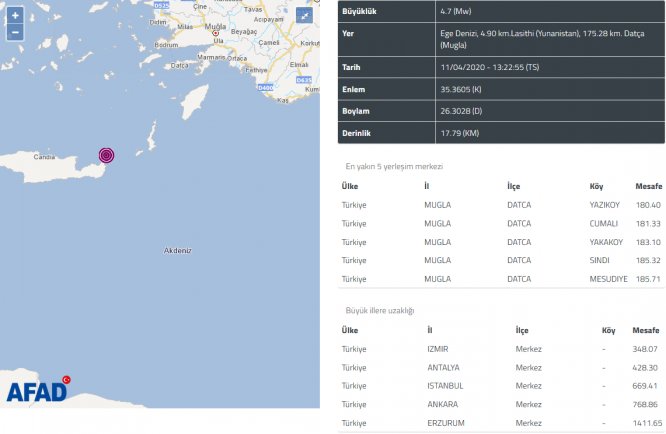Image resolution: width=666 pixels, height=434 pixels.
Task: Select the Izmir distance 348.07
Action: 645,349
